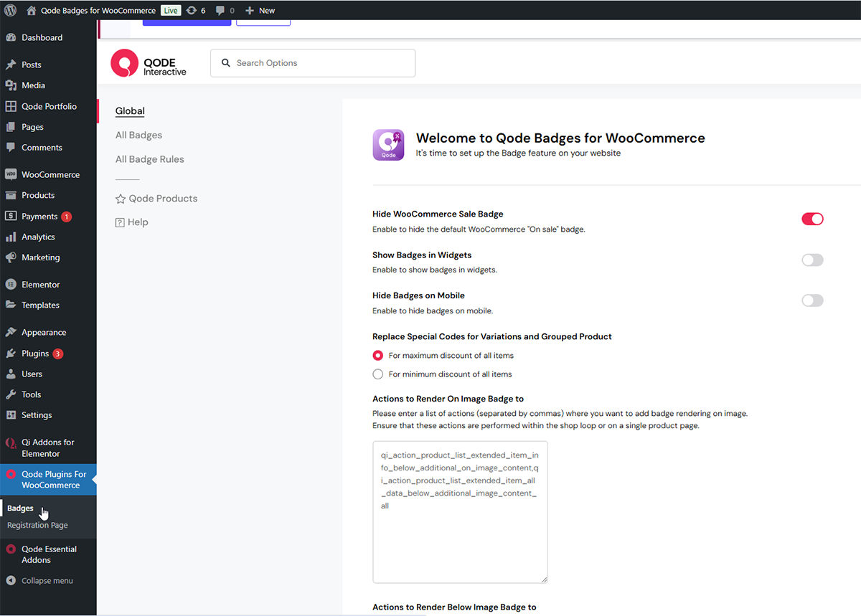Click the Qode Interactive logo

click(149, 63)
